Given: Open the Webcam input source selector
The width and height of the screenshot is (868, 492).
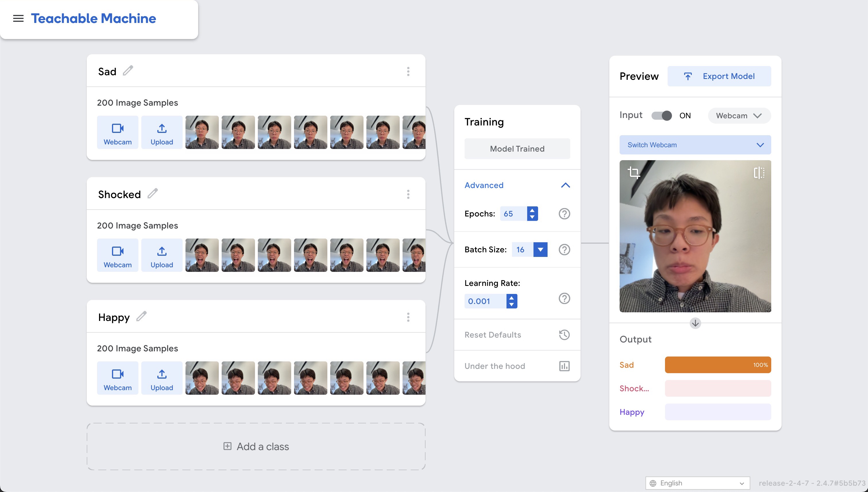Looking at the screenshot, I should point(739,116).
